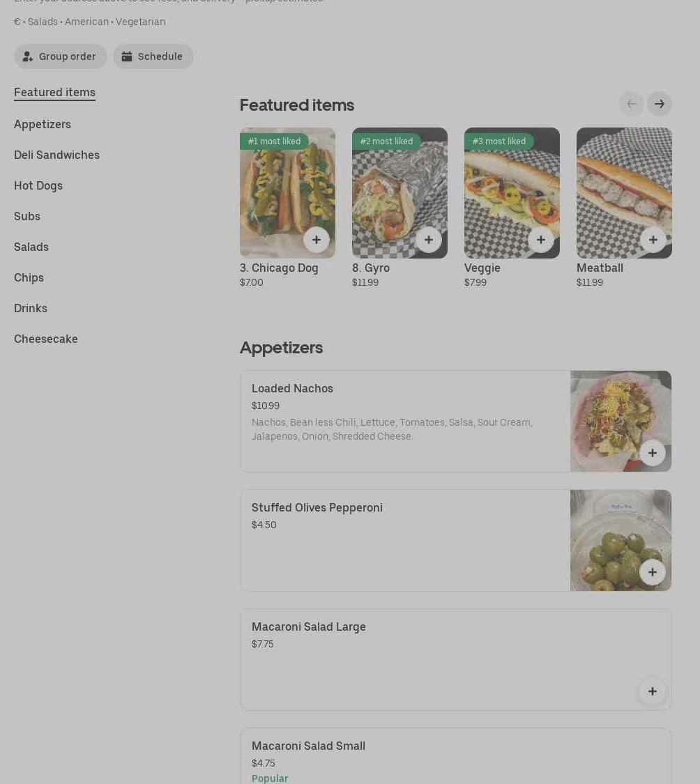This screenshot has height=784, width=700.
Task: Add 8. Gyro using its plus icon
Action: click(x=429, y=240)
